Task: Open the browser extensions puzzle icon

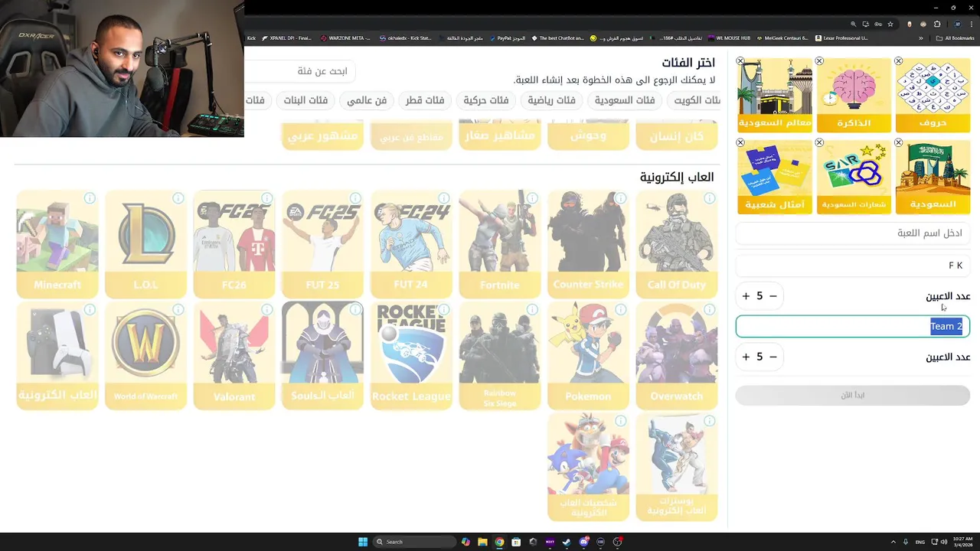Action: [x=936, y=24]
